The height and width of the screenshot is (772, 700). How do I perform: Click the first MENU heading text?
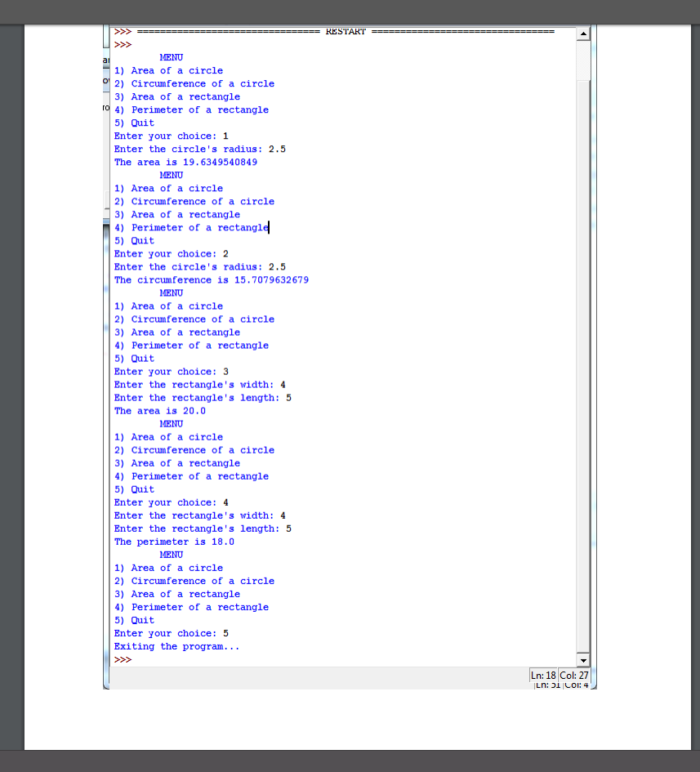coord(171,57)
